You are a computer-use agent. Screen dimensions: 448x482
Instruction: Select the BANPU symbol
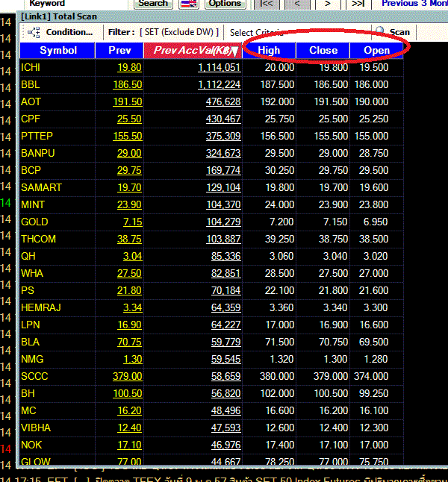coord(37,154)
